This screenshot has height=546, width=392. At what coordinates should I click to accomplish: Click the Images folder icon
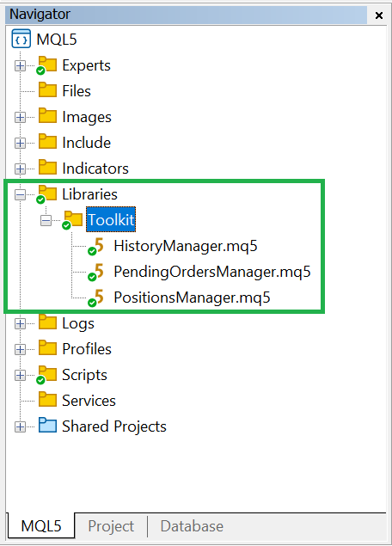coord(47,116)
